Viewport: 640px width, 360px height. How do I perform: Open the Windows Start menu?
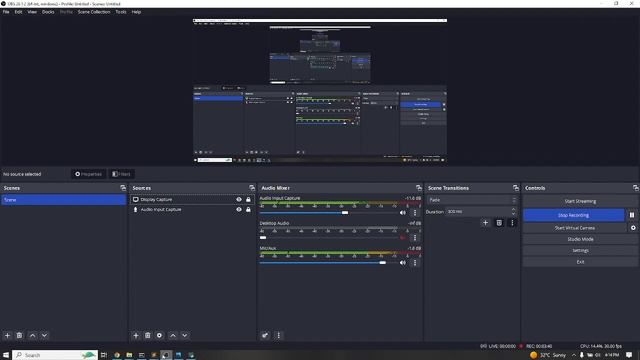6,355
